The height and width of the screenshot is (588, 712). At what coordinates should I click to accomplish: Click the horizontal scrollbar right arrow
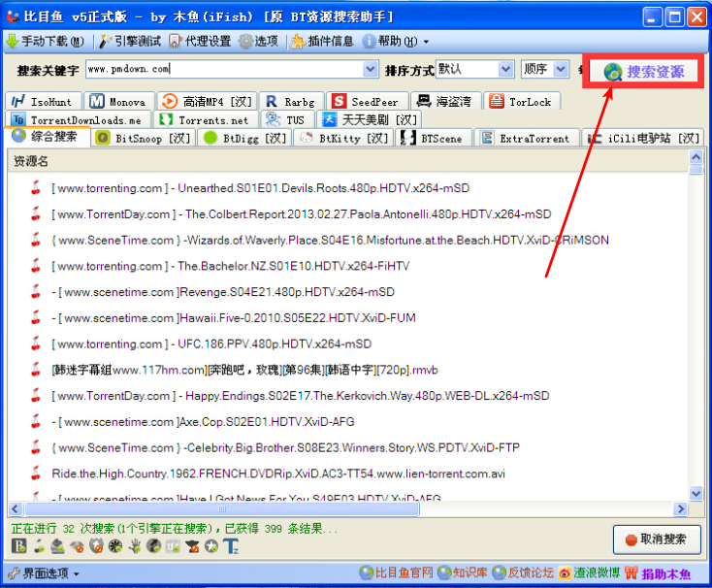point(680,508)
